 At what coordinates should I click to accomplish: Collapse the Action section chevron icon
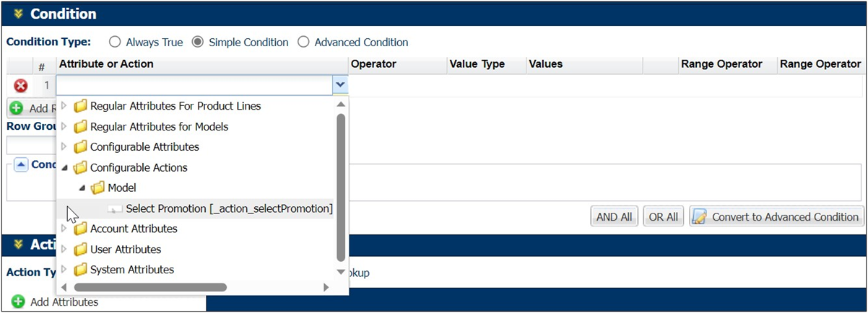pyautogui.click(x=18, y=244)
